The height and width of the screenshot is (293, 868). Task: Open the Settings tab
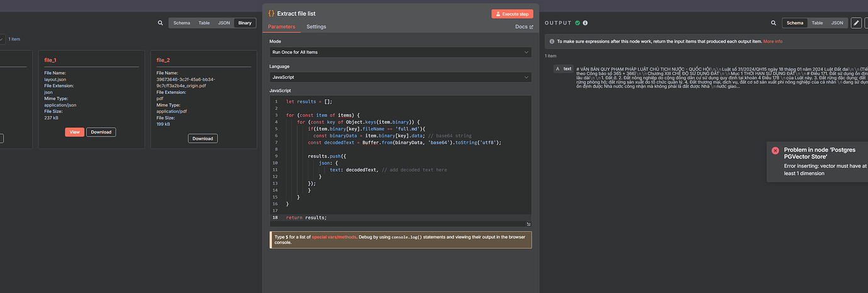[x=316, y=26]
